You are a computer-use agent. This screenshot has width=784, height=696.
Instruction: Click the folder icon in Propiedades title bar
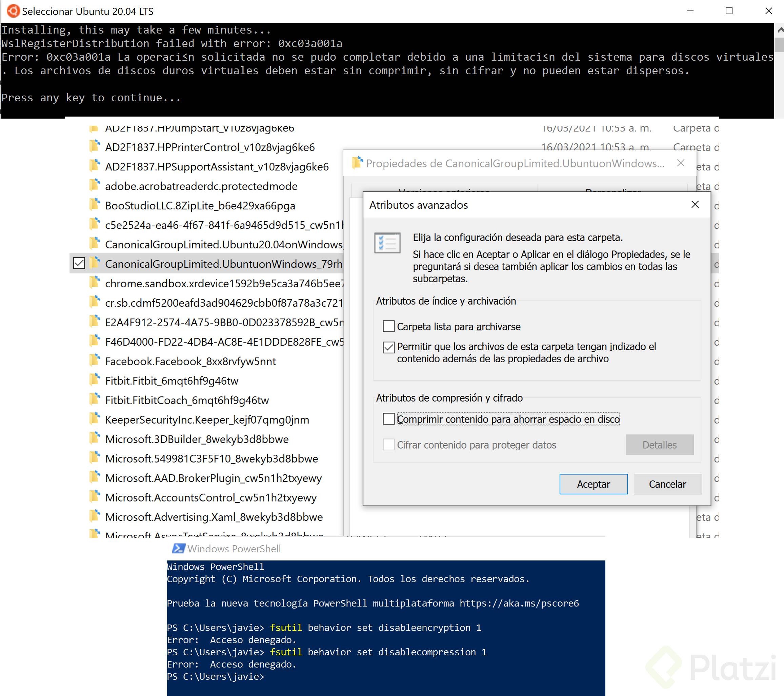click(x=358, y=163)
